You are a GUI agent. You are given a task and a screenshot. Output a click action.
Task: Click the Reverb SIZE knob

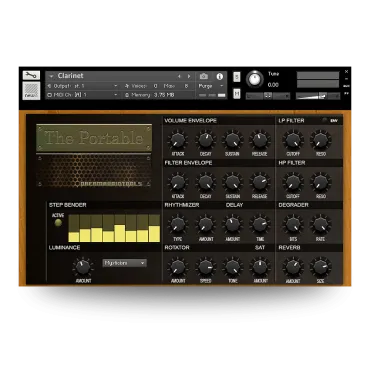(321, 267)
